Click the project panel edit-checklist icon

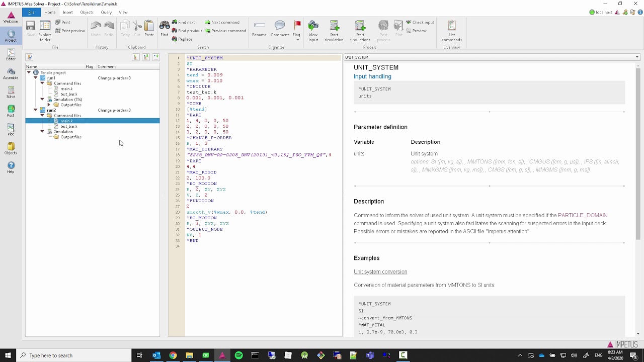pos(29,57)
